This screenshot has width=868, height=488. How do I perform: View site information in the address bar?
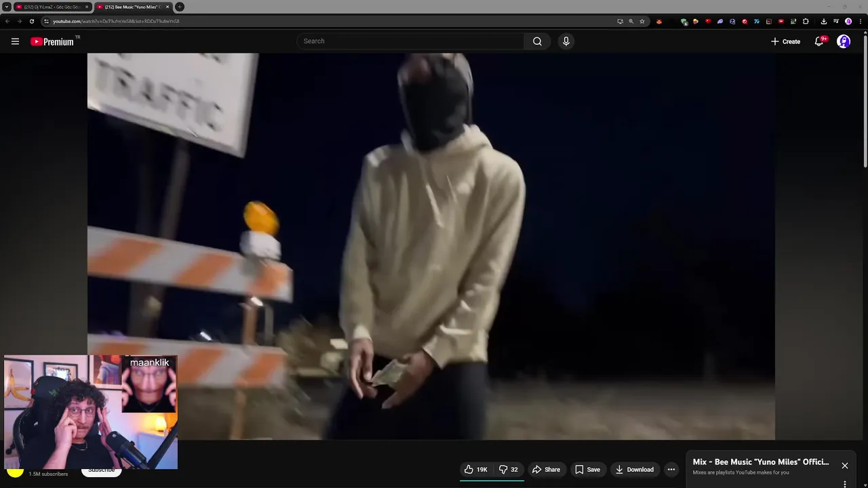point(46,21)
